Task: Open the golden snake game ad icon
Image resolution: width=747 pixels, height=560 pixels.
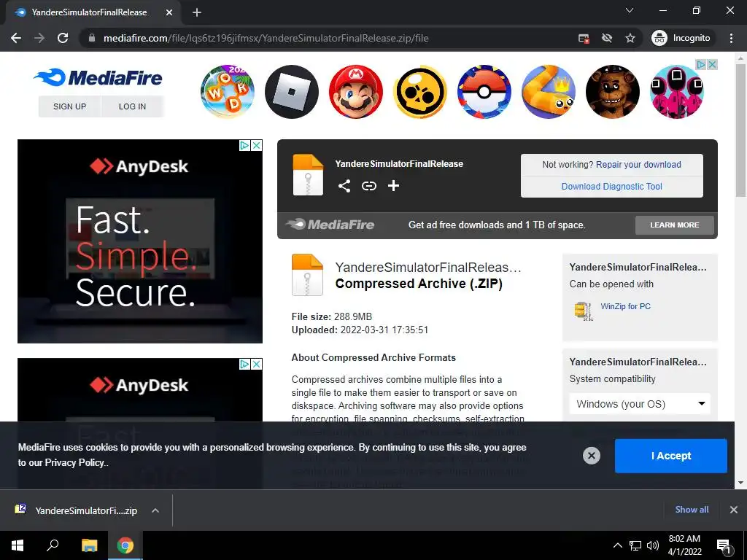Action: tap(549, 91)
